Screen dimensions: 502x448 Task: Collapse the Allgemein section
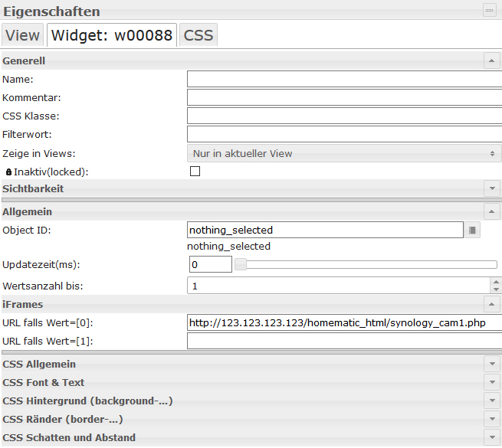click(x=492, y=211)
